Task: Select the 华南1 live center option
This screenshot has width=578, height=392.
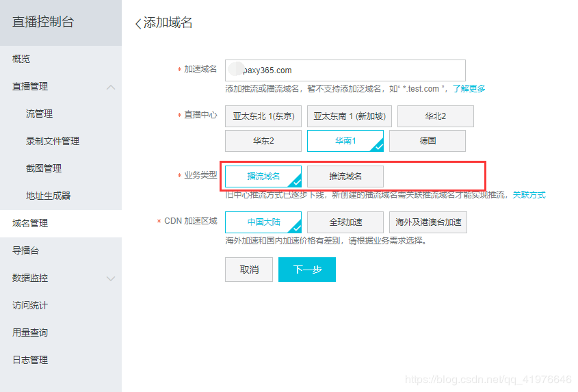Action: 345,141
